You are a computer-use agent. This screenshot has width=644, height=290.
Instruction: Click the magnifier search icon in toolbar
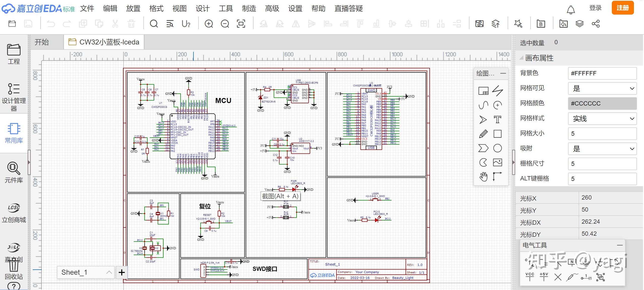154,24
